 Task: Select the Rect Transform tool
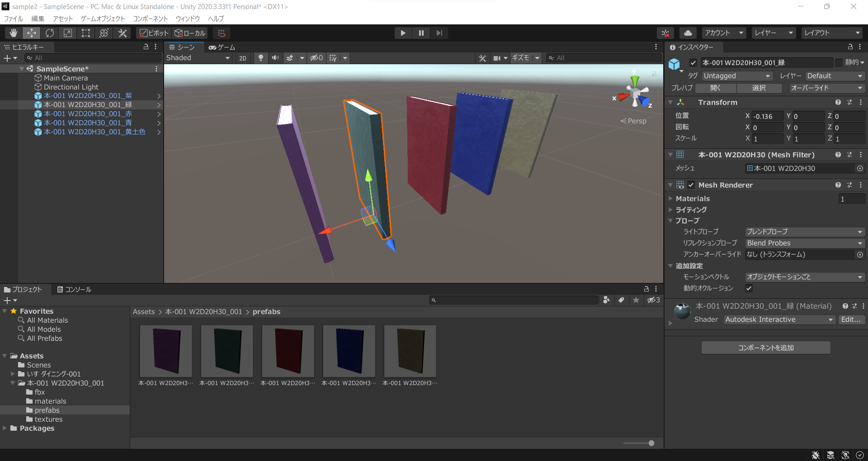85,33
